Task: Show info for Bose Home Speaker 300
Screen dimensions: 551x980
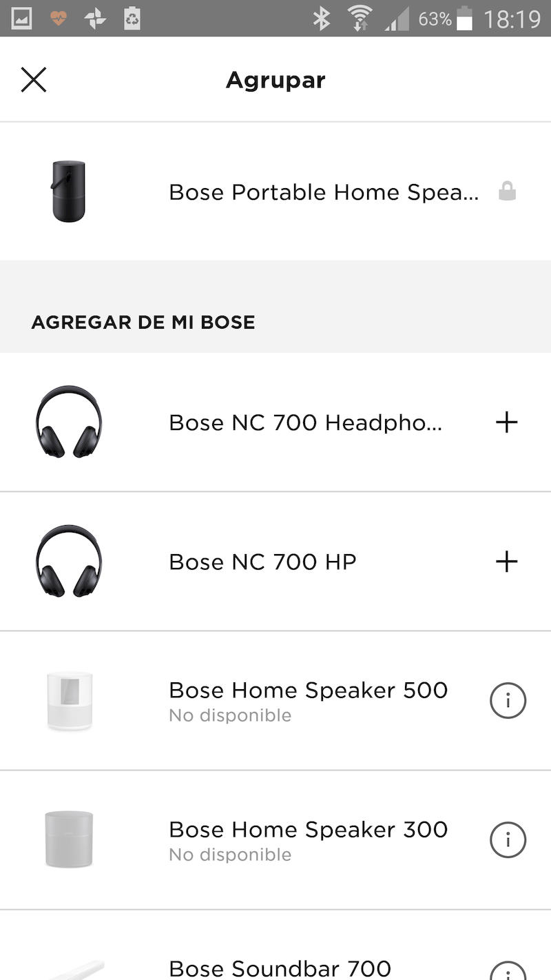Action: click(x=508, y=840)
